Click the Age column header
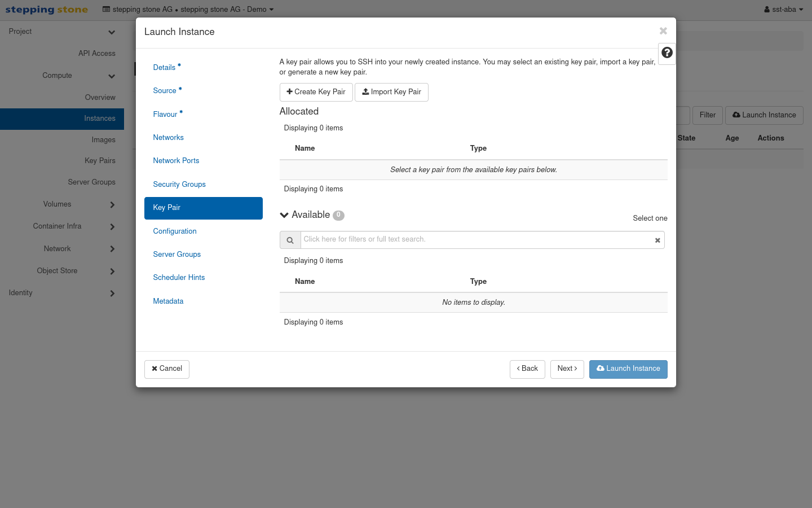812x508 pixels. coord(732,138)
